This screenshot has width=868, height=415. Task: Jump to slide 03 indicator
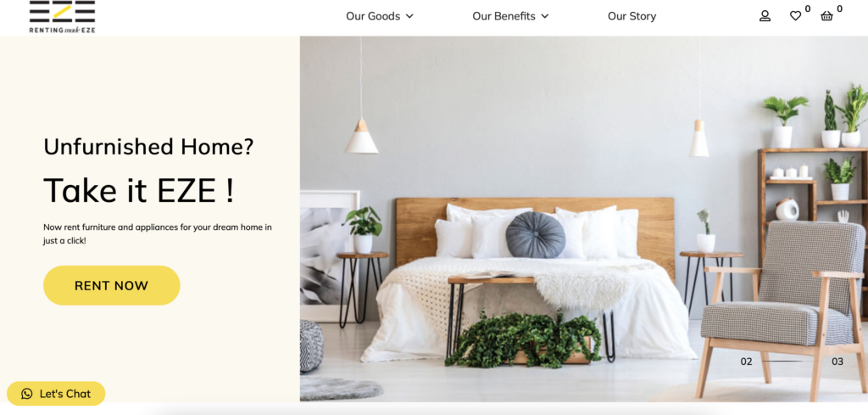point(837,362)
